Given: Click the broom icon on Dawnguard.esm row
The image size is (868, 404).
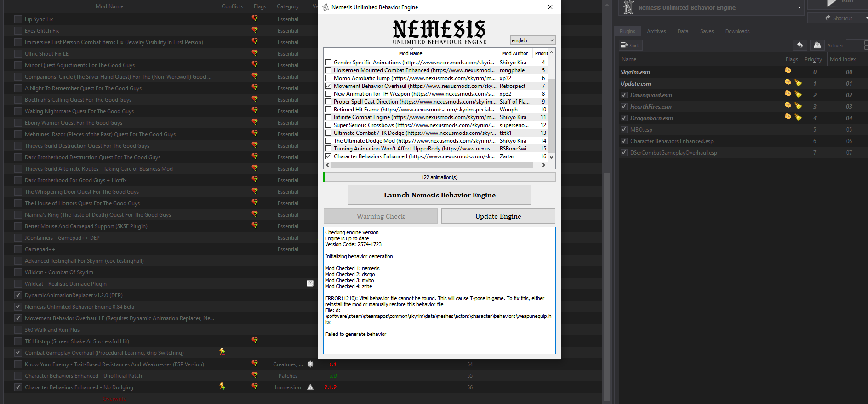Looking at the screenshot, I should tap(798, 94).
